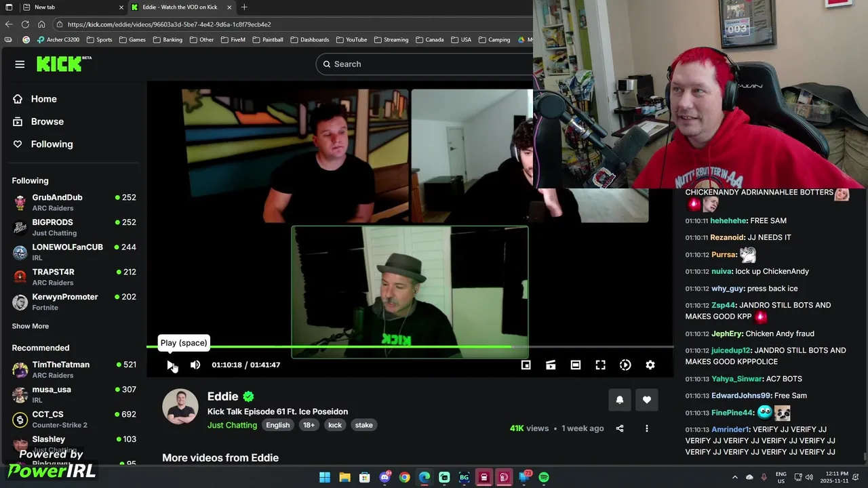
Task: Toggle notification bell for Eddie
Action: tap(619, 400)
